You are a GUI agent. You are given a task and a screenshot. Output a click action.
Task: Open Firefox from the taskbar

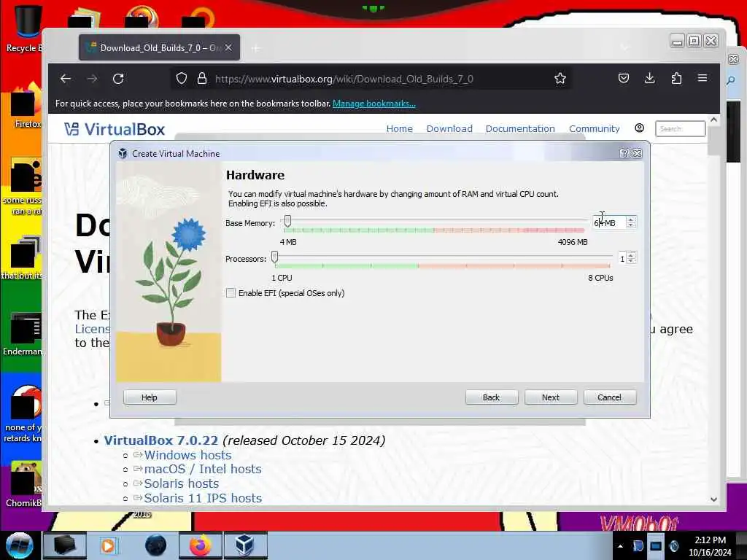pos(200,545)
